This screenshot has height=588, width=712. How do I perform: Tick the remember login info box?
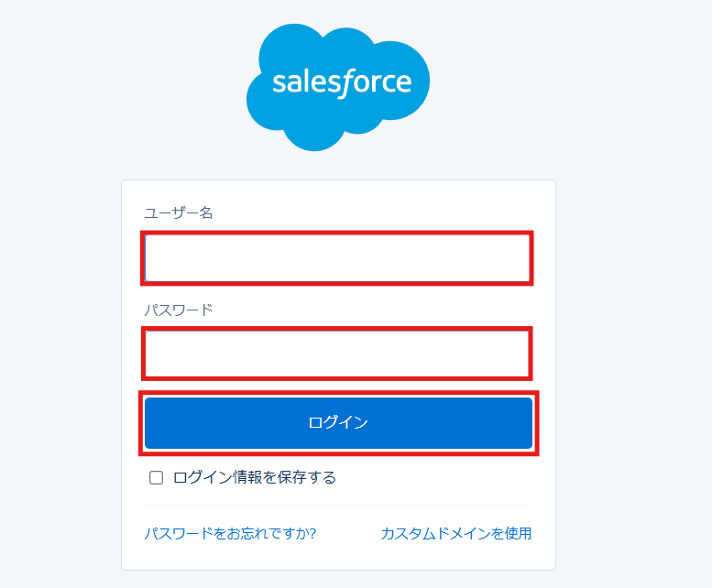click(157, 477)
